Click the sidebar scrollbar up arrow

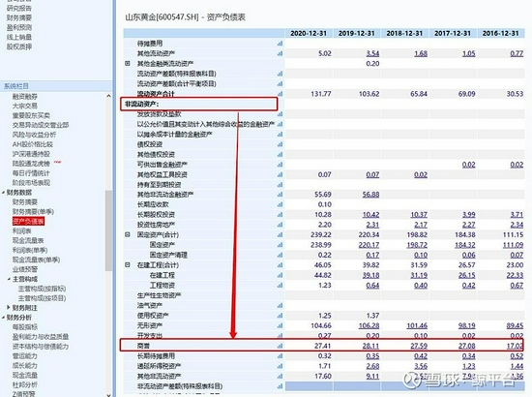coord(108,96)
